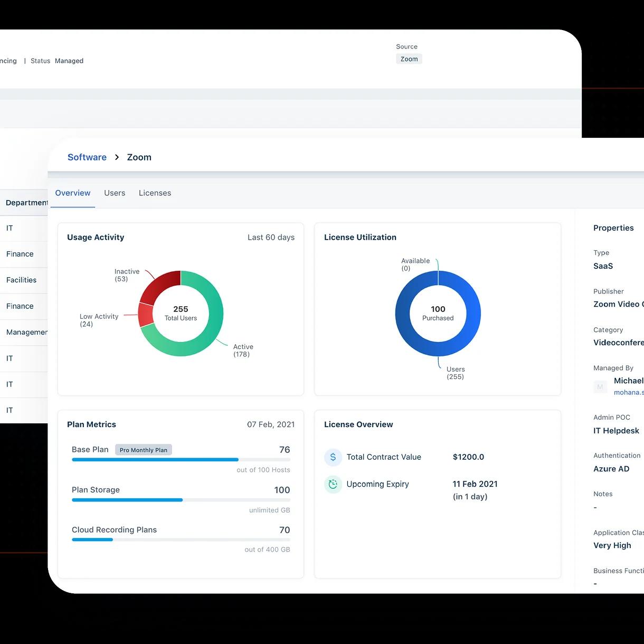Click the Department column header in back window
The image size is (644, 644).
tap(26, 203)
